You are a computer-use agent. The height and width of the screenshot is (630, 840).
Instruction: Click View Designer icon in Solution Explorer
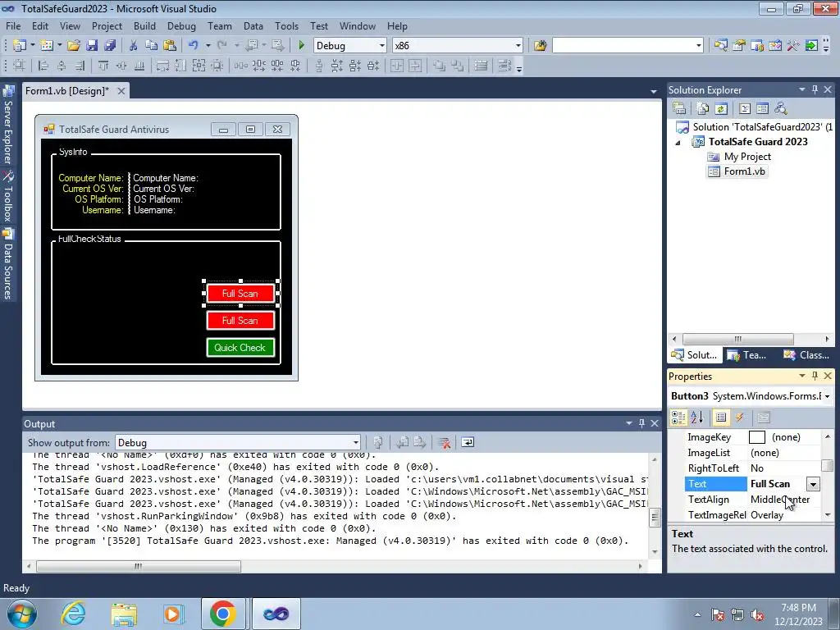[762, 109]
